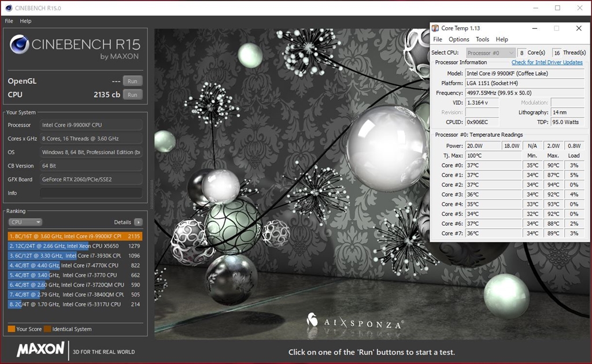Run the CPU benchmark test
This screenshot has height=364, width=592.
tap(132, 95)
